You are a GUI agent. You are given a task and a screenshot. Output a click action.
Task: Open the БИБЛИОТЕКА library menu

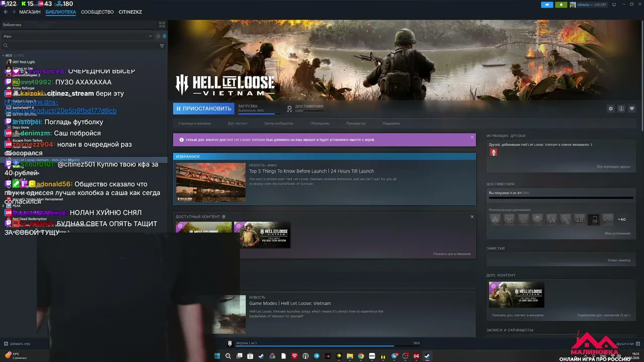[x=61, y=12]
